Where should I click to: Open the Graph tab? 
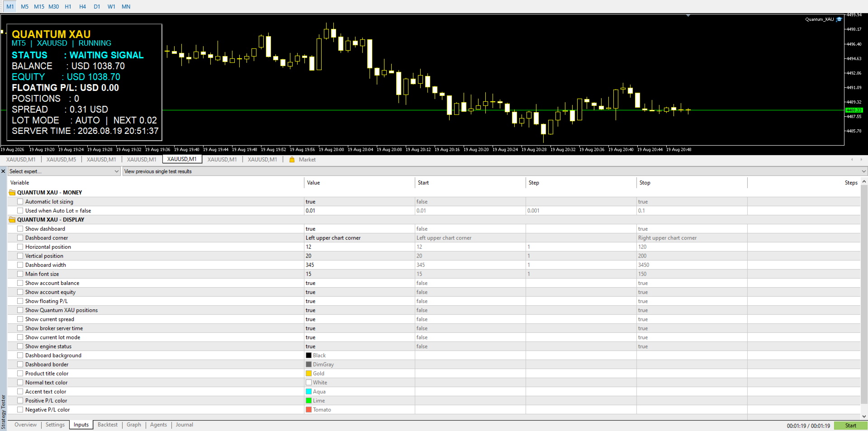point(134,425)
